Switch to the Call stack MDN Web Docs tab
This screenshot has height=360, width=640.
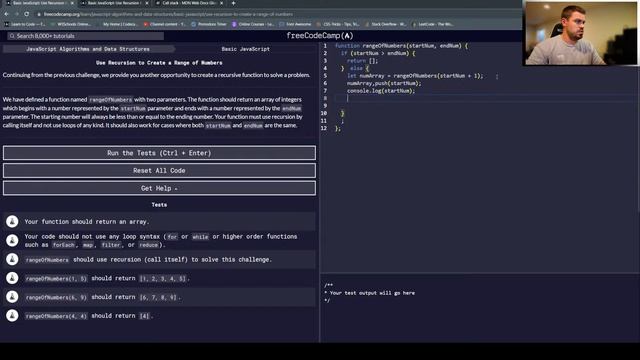[x=189, y=3]
